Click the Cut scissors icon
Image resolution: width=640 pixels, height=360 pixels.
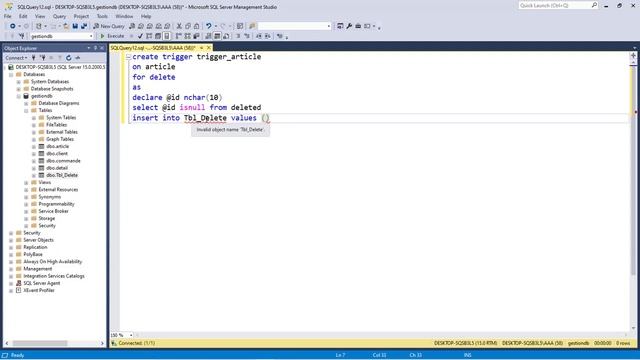(x=179, y=26)
